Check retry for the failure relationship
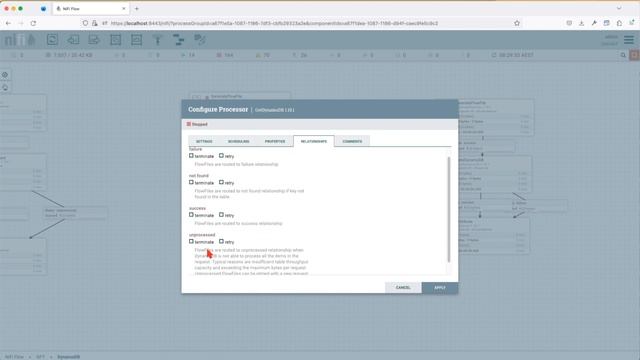The height and width of the screenshot is (360, 640). [x=221, y=156]
